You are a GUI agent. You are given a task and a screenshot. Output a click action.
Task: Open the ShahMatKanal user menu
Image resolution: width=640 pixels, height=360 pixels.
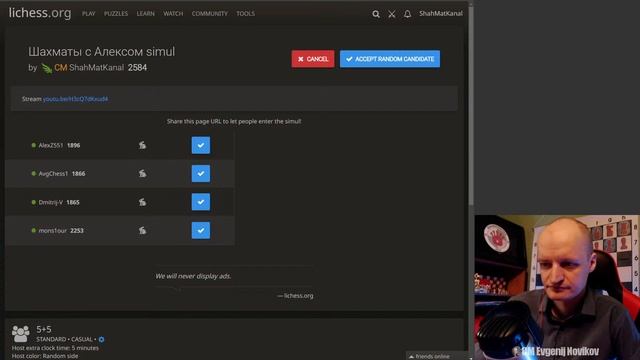click(x=441, y=13)
